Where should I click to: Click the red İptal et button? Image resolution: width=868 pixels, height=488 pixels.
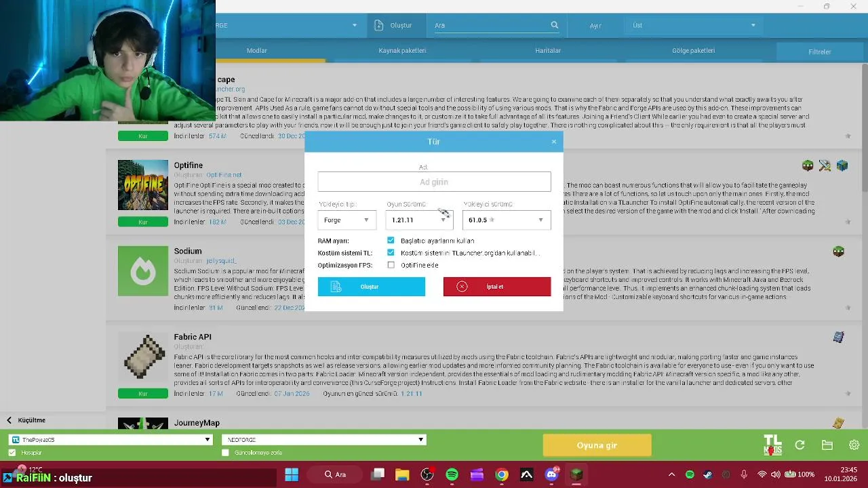click(x=497, y=287)
